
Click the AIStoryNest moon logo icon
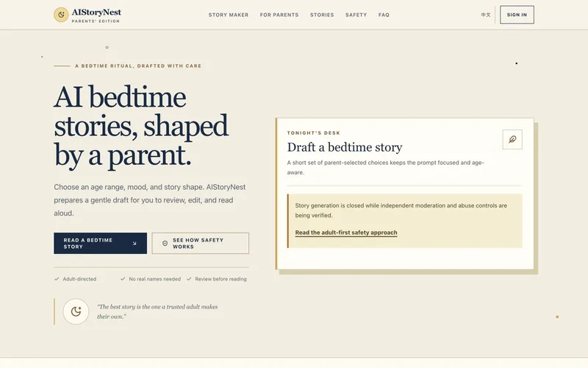pyautogui.click(x=61, y=15)
